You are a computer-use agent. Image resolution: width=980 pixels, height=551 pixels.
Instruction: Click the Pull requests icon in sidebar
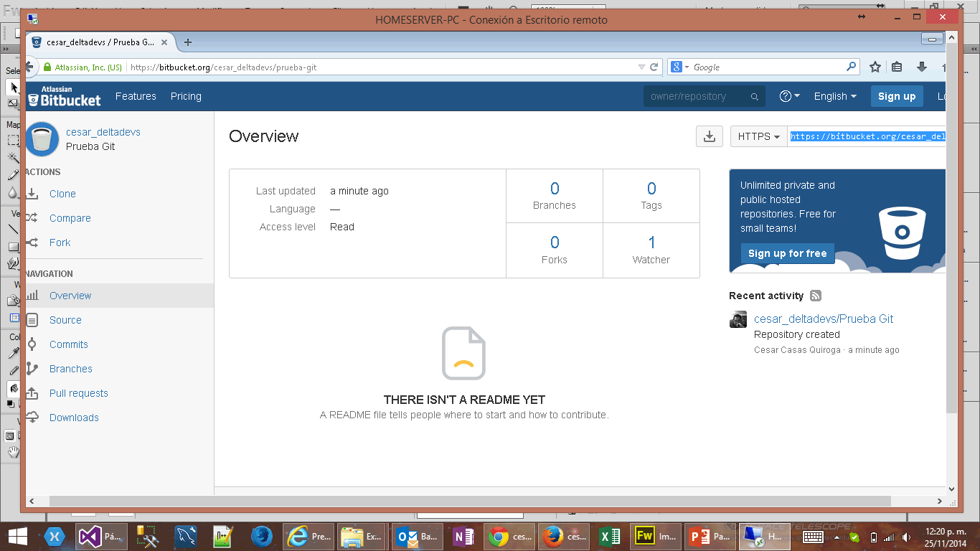click(32, 393)
